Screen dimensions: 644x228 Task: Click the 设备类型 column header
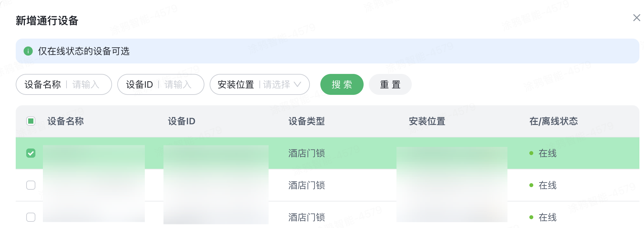coord(306,121)
